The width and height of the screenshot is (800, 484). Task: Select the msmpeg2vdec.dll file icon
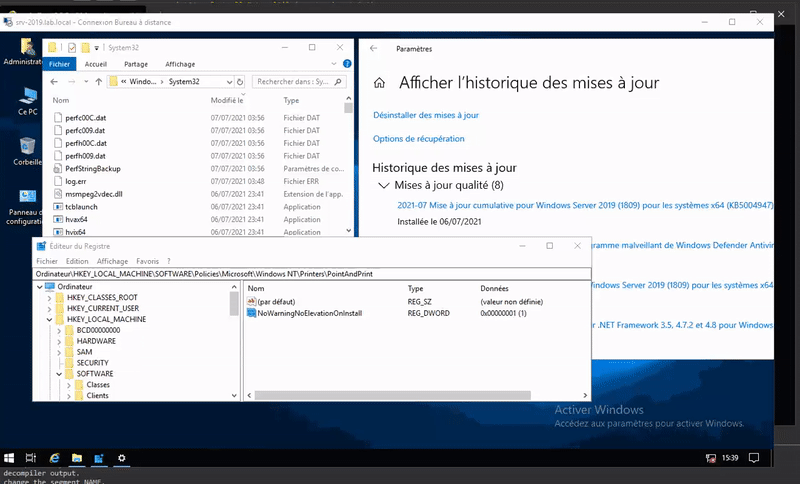coord(58,194)
